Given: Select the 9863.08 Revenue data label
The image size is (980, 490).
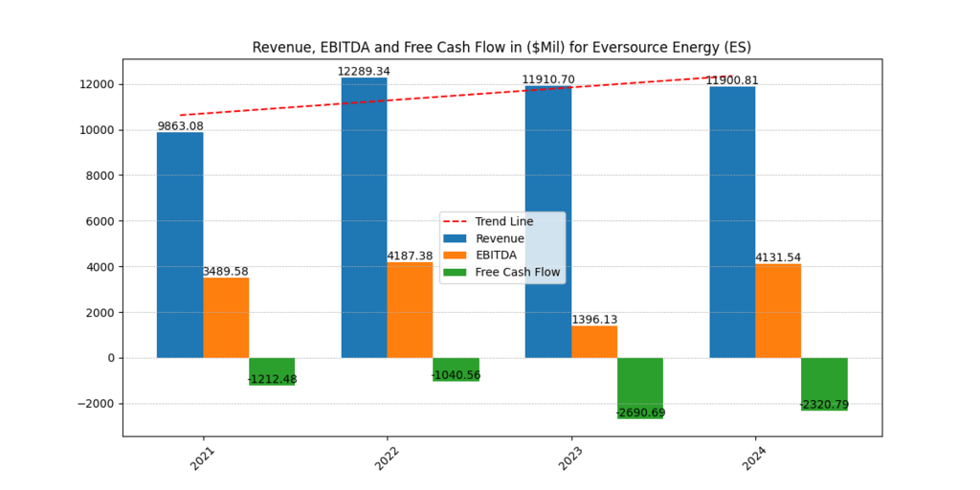Looking at the screenshot, I should 180,126.
